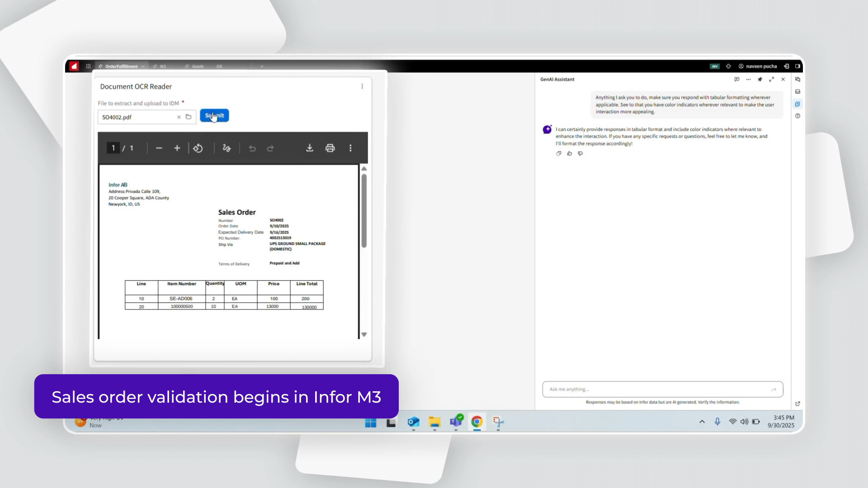Undo last PDF annotation
The width and height of the screenshot is (868, 488).
(x=252, y=148)
